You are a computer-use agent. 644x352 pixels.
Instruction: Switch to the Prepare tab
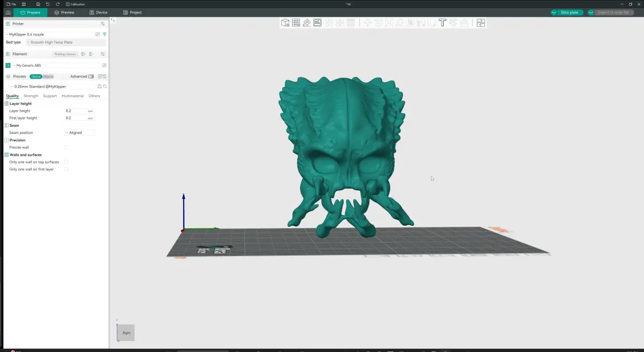point(30,12)
